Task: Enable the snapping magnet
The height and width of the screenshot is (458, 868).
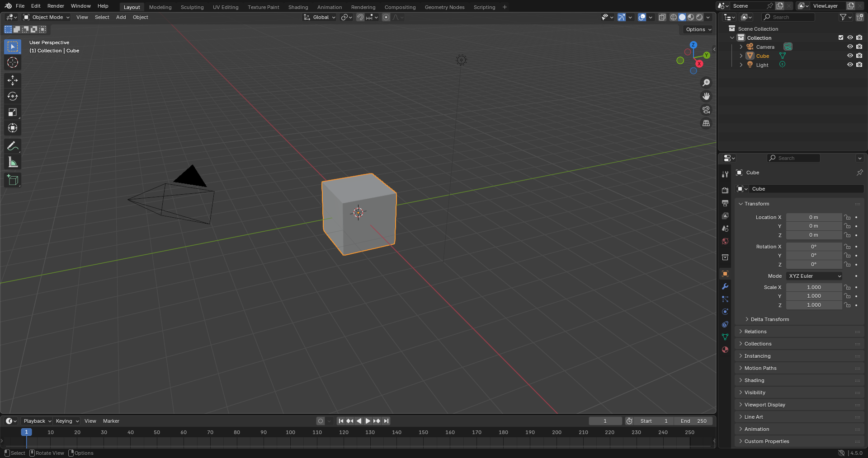Action: point(360,17)
